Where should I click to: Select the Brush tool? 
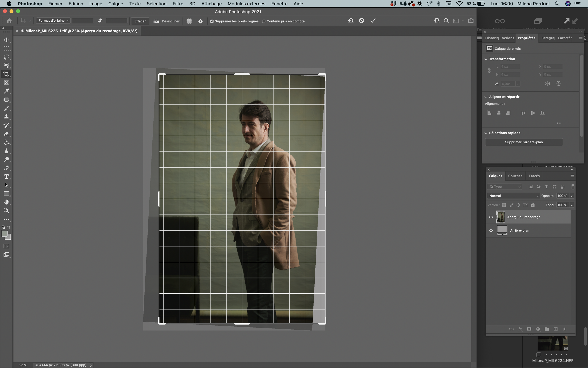7,108
